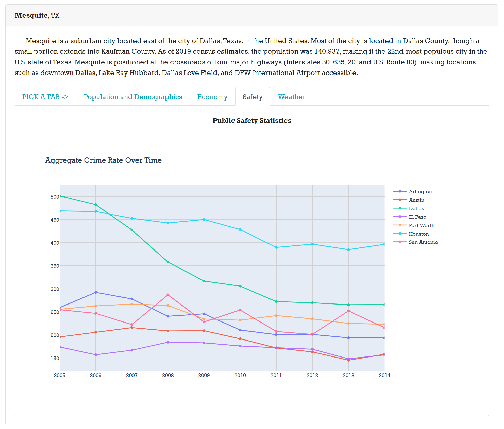Image resolution: width=504 pixels, height=429 pixels.
Task: Hide Fort Worth series in legend
Action: click(x=421, y=225)
